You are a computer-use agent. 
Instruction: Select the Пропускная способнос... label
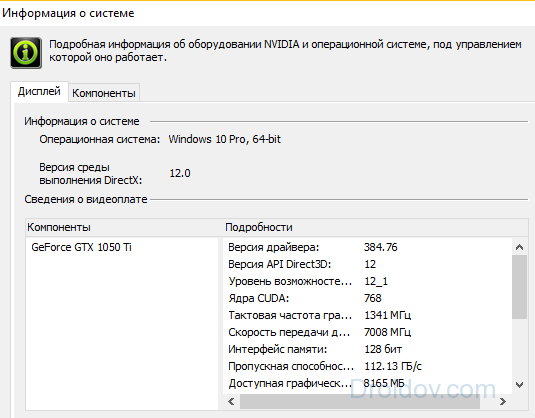pos(291,366)
